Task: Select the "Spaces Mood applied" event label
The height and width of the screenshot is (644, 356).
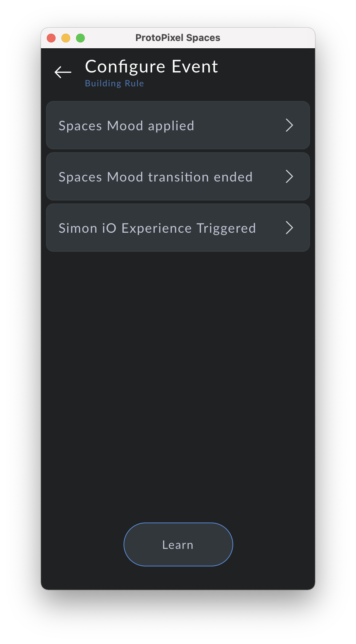Action: coord(126,126)
